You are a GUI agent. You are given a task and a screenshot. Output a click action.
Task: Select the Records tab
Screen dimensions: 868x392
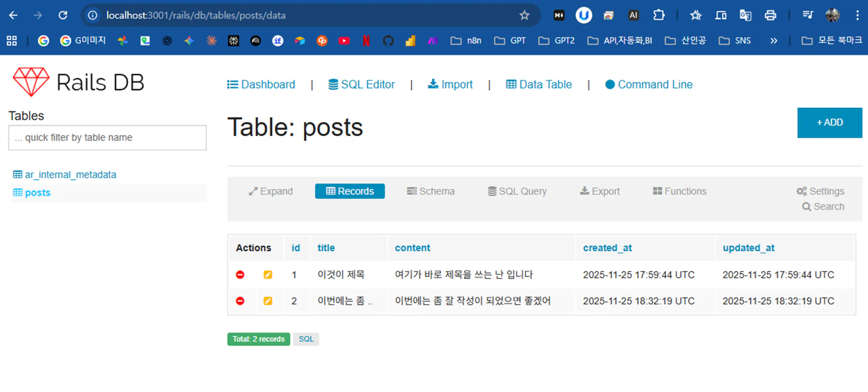pyautogui.click(x=350, y=191)
